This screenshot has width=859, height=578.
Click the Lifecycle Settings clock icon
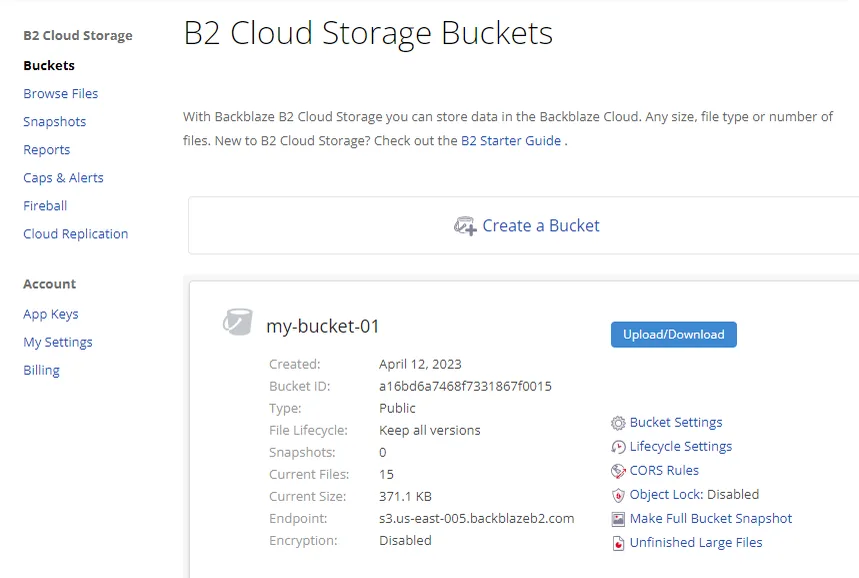[618, 447]
